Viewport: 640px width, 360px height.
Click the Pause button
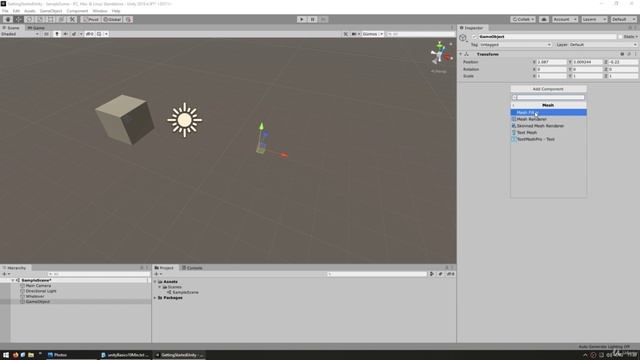312,19
